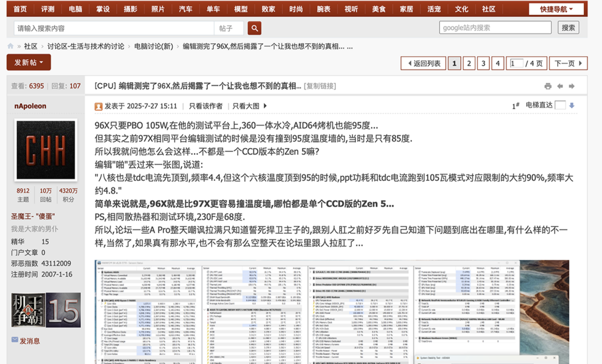
Task: Open the 美食 nav item
Action: (x=379, y=9)
